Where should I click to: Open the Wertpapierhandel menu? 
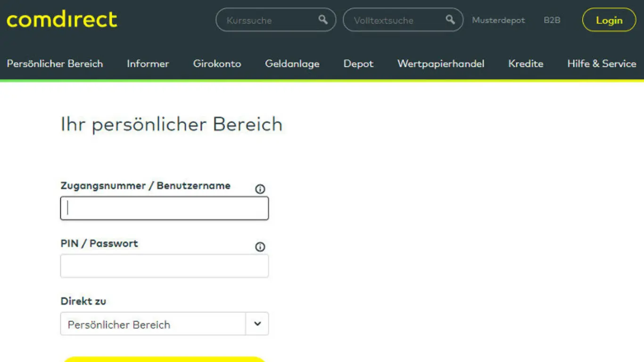coord(441,64)
